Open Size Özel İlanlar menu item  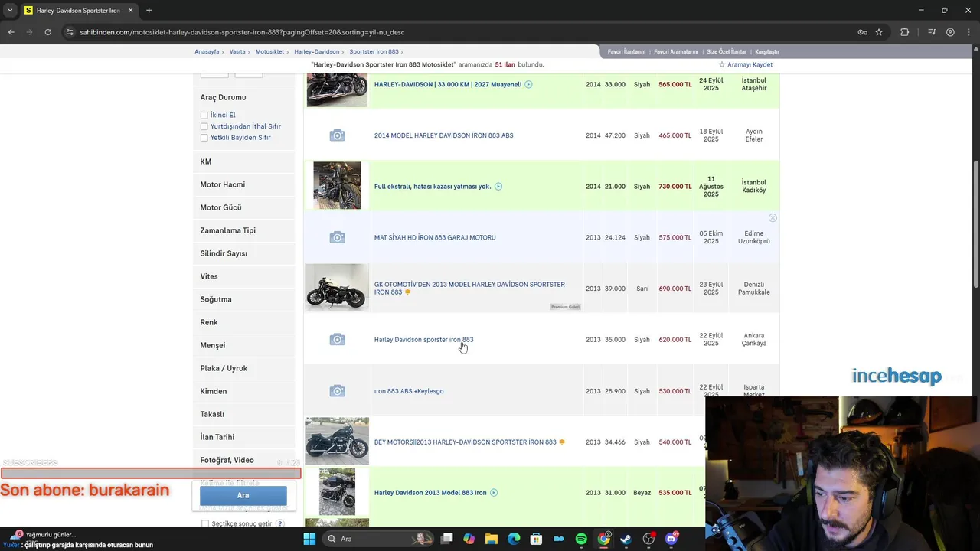tap(727, 52)
